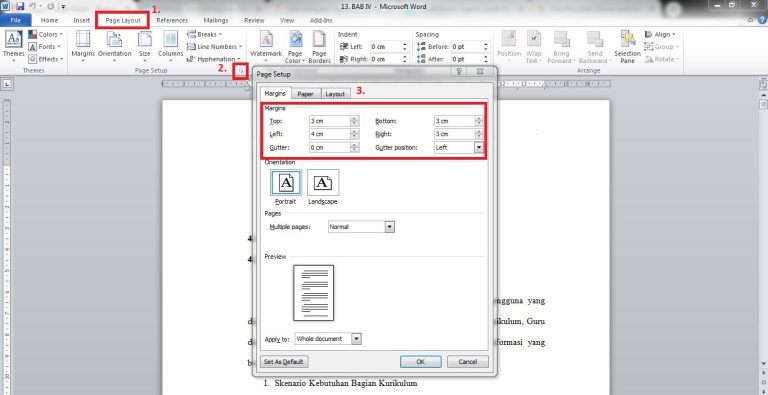Open the Home ribbon tab
The image size is (768, 395).
coord(49,20)
